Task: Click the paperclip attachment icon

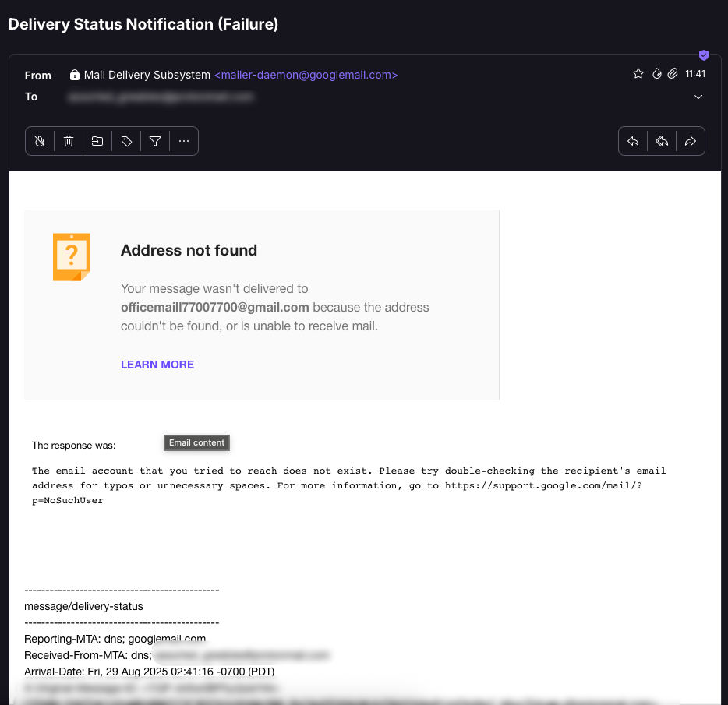Action: [x=673, y=74]
